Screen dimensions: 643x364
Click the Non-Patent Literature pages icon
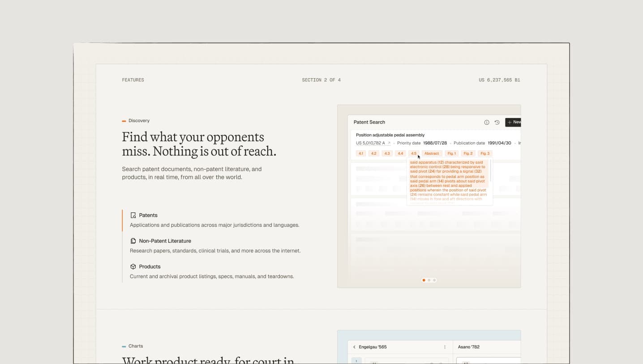point(133,241)
